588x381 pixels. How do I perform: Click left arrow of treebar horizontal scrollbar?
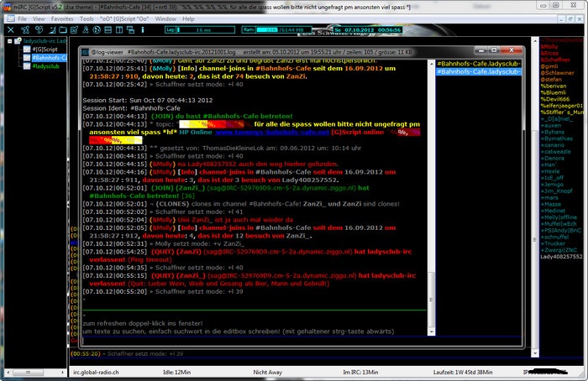(8, 373)
